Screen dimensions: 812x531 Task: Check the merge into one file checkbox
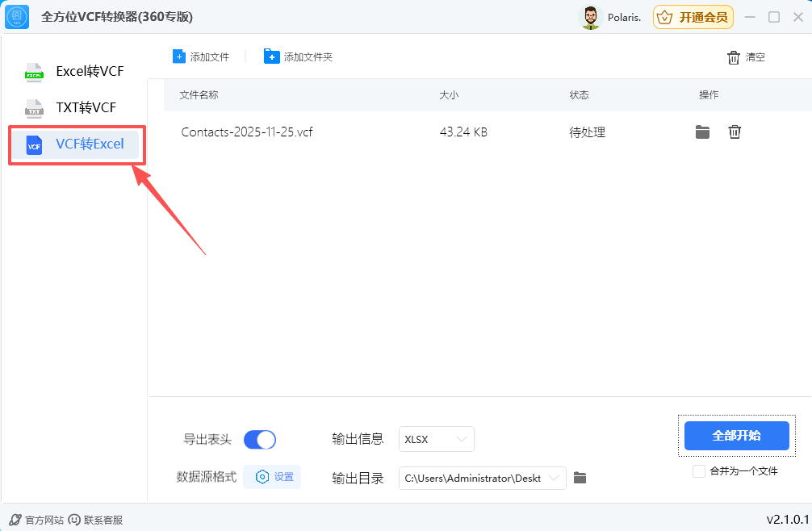pyautogui.click(x=699, y=470)
